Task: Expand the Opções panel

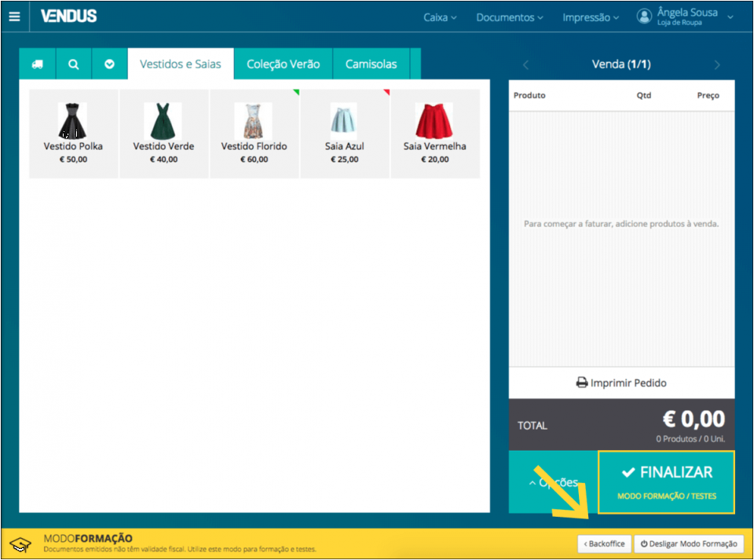Action: point(552,482)
